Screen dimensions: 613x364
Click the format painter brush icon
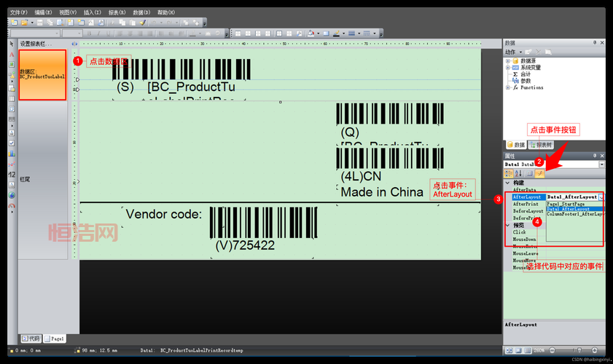[x=143, y=23]
